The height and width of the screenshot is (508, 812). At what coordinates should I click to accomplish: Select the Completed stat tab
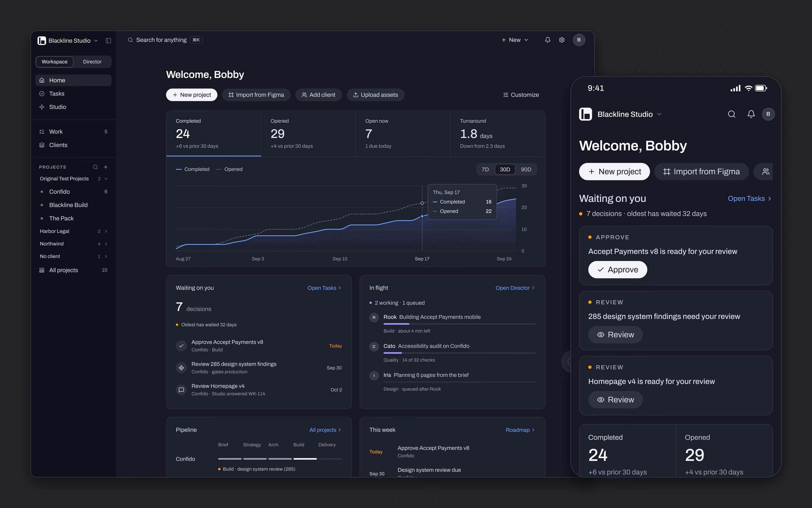coord(214,133)
